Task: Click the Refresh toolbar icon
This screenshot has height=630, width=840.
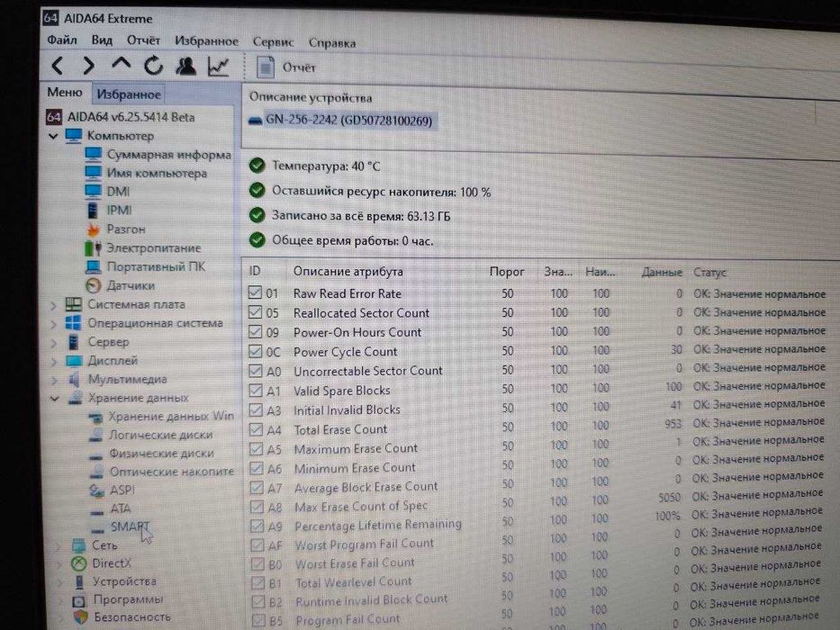Action: pos(154,66)
